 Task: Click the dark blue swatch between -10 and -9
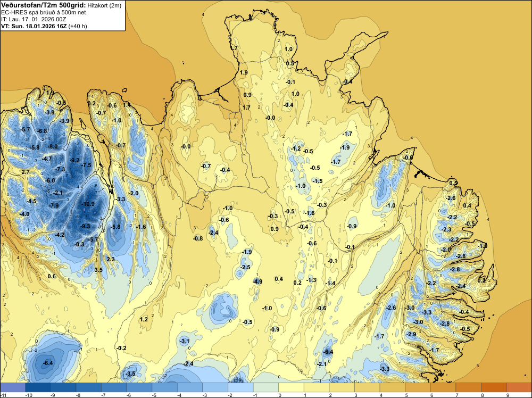point(38,387)
